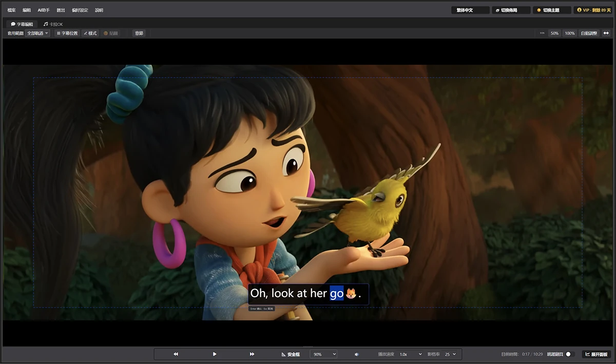This screenshot has height=364, width=616.
Task: Open the VIP remaining days badge
Action: (x=592, y=10)
